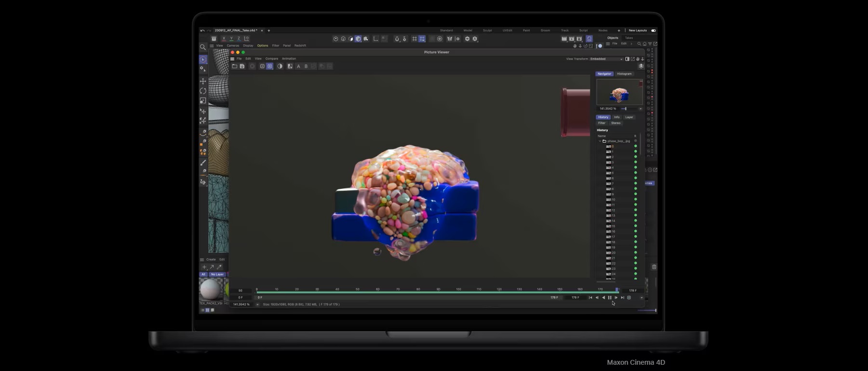This screenshot has height=371, width=868.
Task: Toggle the New Layouts switch
Action: [x=654, y=30]
